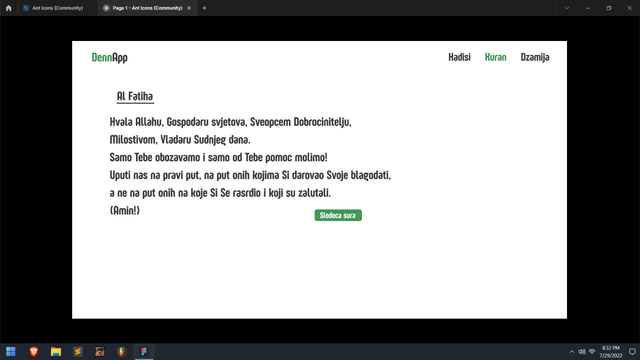Viewport: 640px width, 360px height.
Task: Minimize the Figma window
Action: click(x=588, y=8)
